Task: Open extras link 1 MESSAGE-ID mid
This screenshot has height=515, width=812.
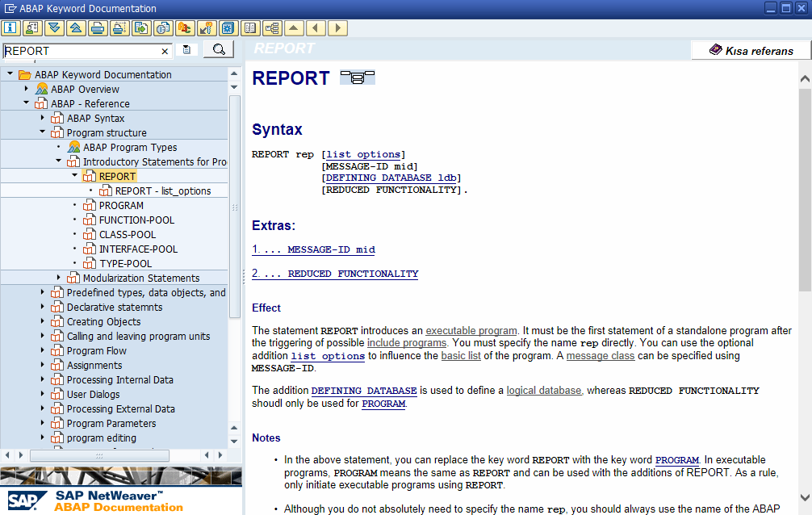Action: 313,249
